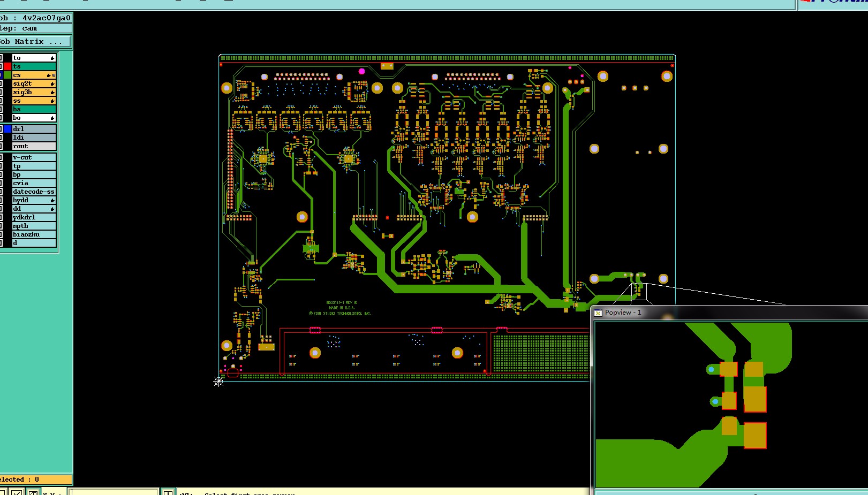Select the 'sig3b' layer row
The width and height of the screenshot is (868, 495).
pyautogui.click(x=34, y=92)
